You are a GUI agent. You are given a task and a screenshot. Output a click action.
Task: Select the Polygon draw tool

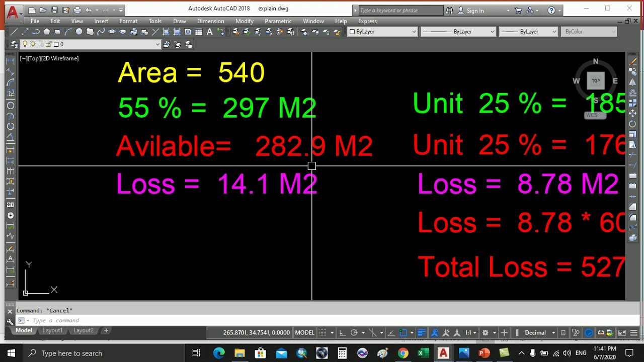click(47, 32)
